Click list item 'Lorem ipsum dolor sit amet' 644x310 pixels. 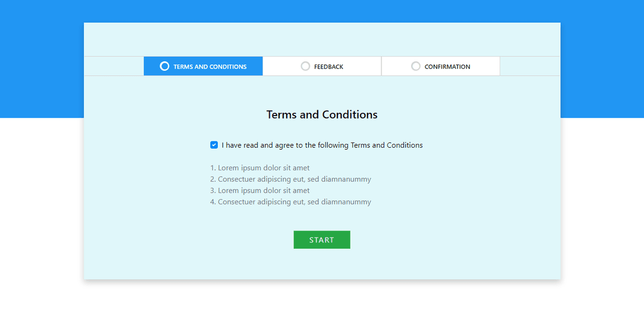click(x=260, y=168)
